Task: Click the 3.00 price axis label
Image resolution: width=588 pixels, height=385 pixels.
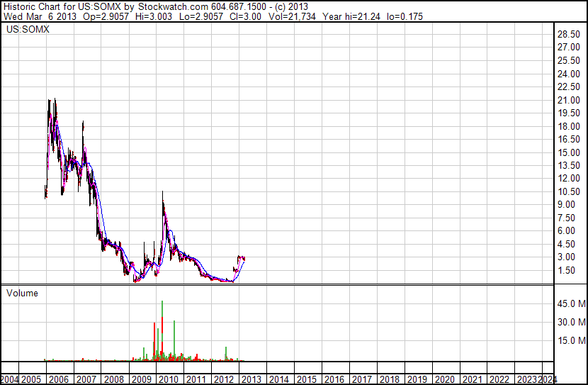Action: tap(566, 257)
